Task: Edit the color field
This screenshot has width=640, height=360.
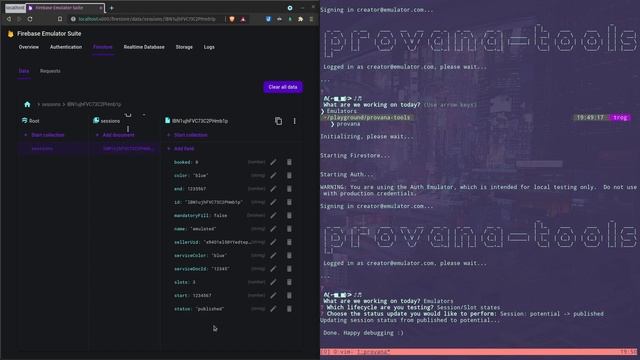Action: 273,176
